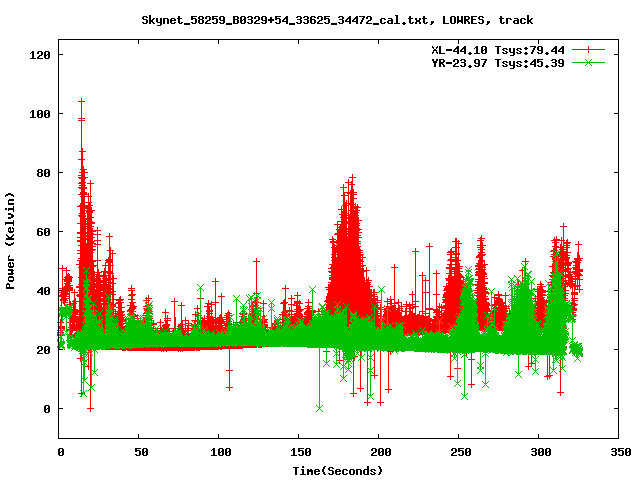Click the y-axis tick label 0

47,409
